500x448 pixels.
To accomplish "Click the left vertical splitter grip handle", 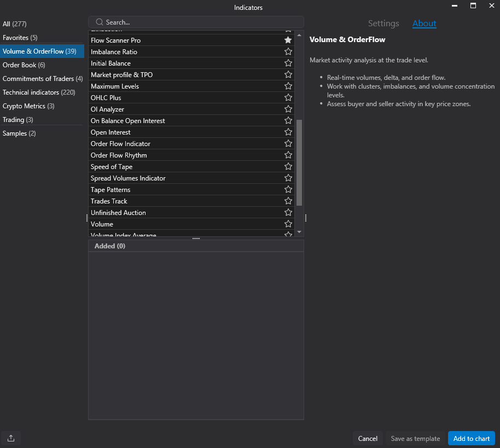I will pyautogui.click(x=87, y=218).
